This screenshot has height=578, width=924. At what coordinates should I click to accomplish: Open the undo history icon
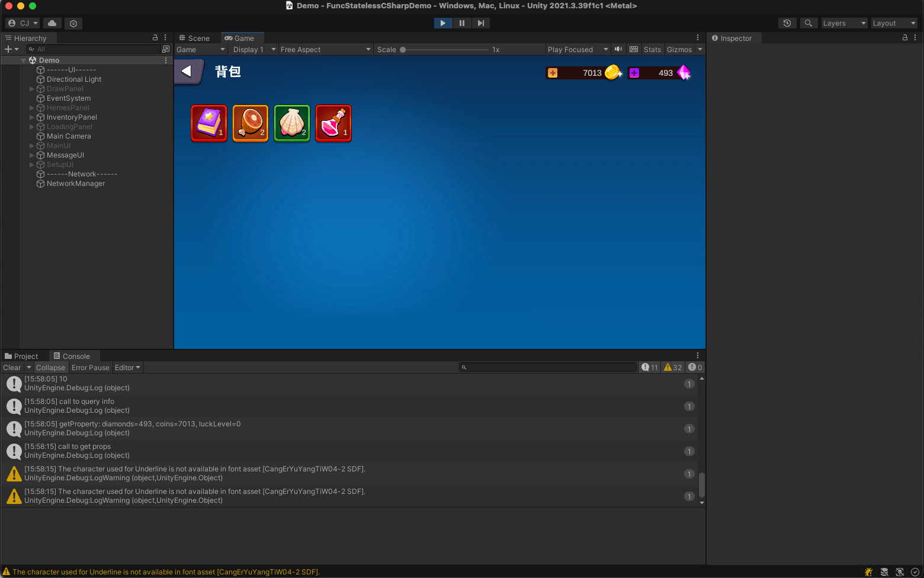(x=787, y=23)
